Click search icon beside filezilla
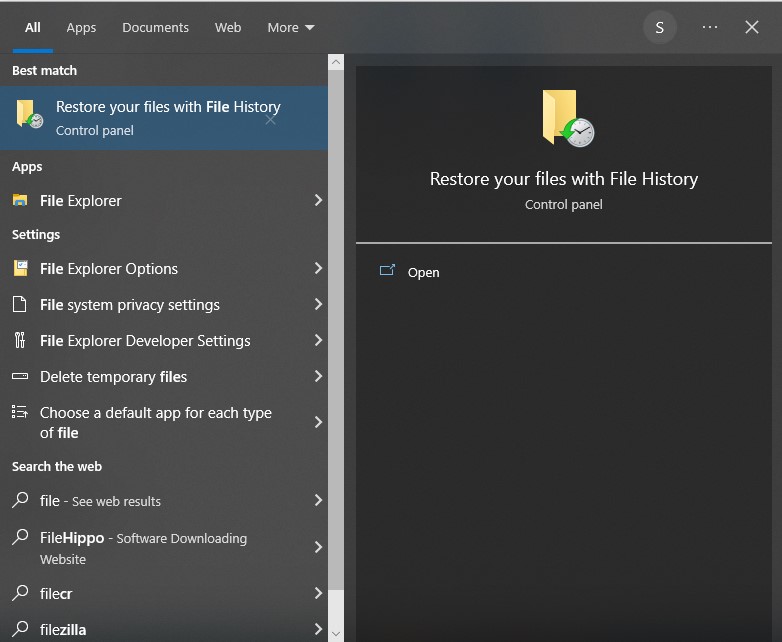The image size is (782, 642). [20, 629]
